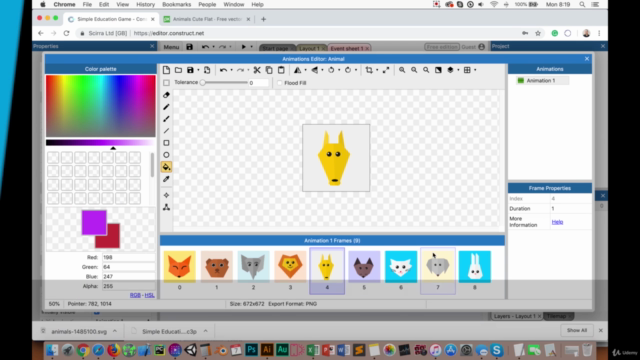Select Animation 1 in Animations list
Viewport: 640px width, 360px height.
[542, 80]
